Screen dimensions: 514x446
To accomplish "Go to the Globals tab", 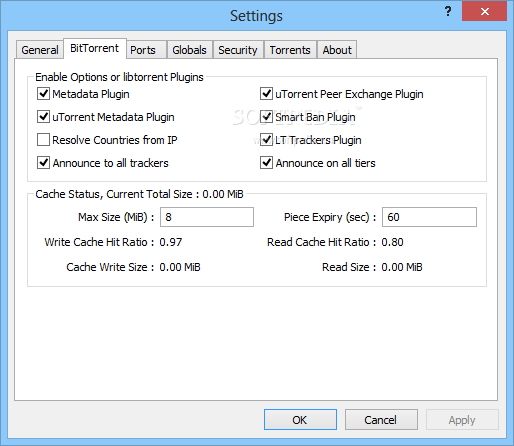I will (x=189, y=50).
